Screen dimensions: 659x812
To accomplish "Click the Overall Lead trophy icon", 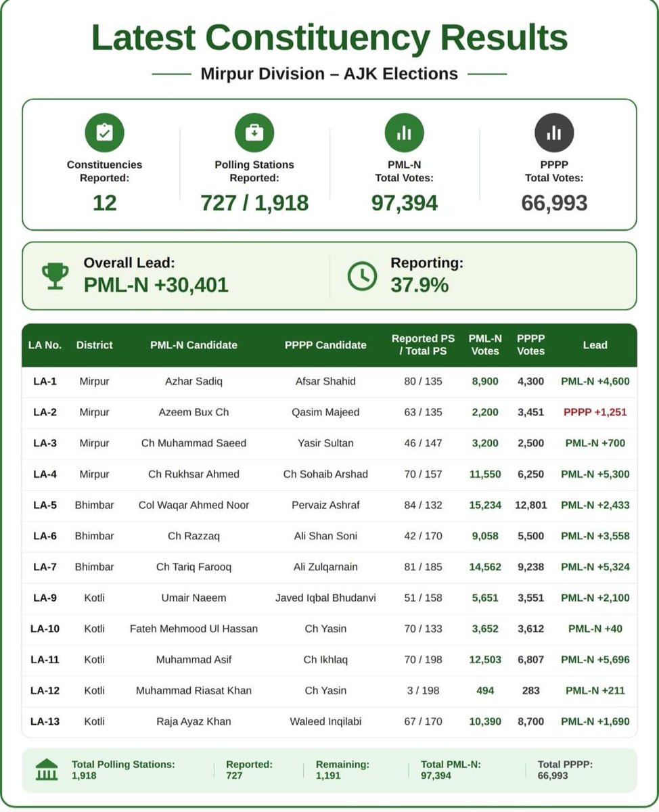I will 55,276.
